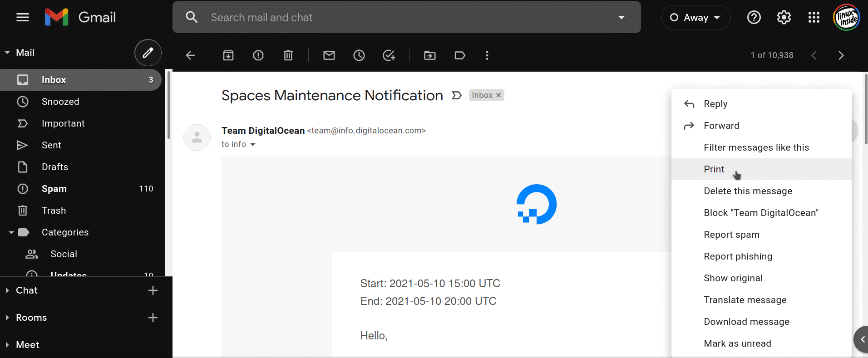The image size is (868, 358).
Task: Select Print in the message menu
Action: click(x=761, y=169)
